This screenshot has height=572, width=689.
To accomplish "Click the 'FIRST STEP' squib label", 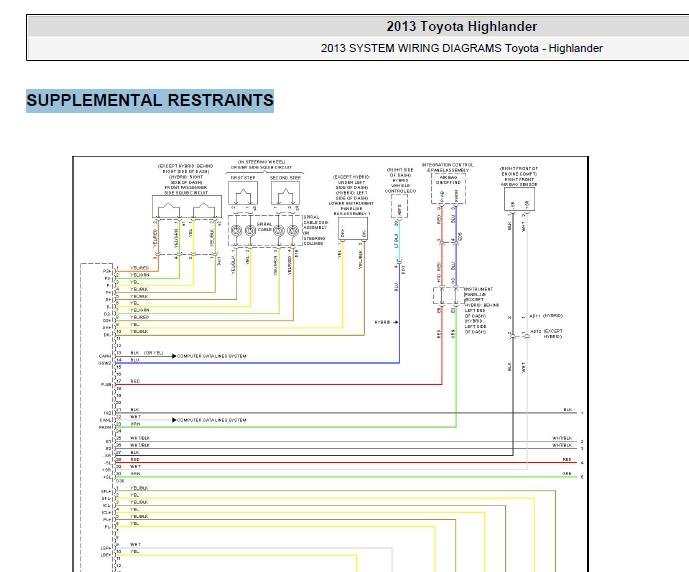I will click(243, 178).
